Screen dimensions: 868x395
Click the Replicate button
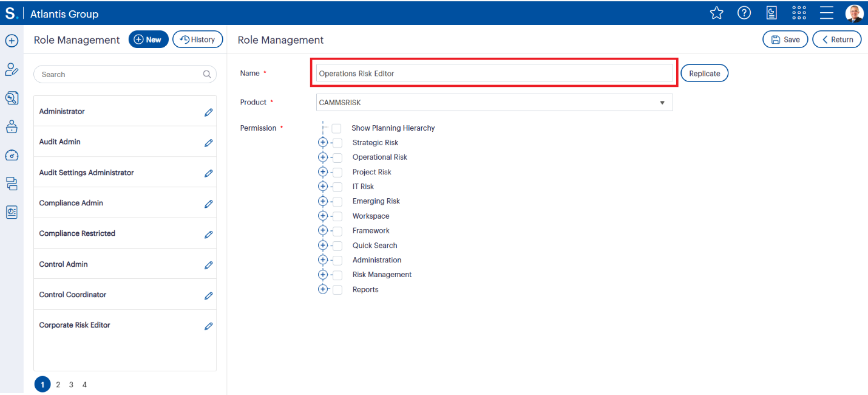pos(705,74)
